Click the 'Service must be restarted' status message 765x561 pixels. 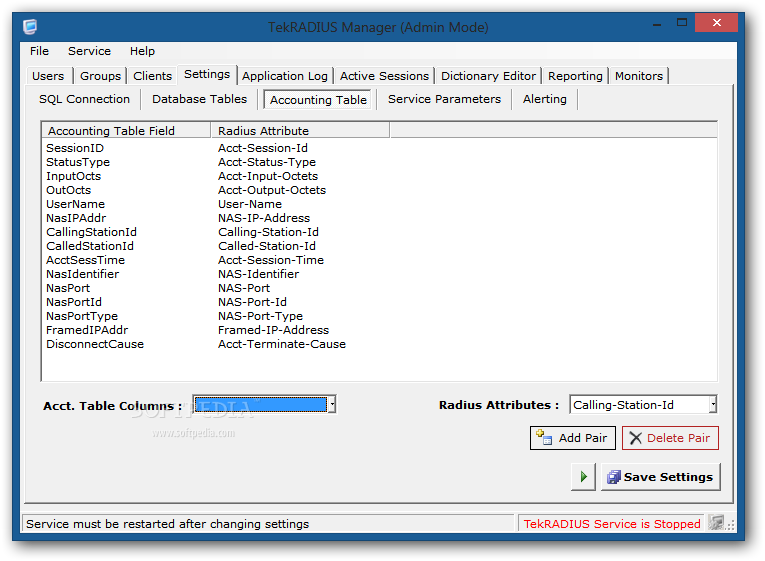click(x=167, y=524)
